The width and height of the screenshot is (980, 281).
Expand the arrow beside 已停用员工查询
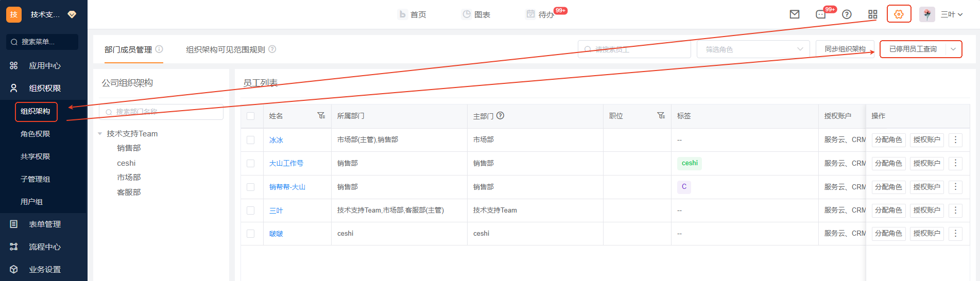953,49
